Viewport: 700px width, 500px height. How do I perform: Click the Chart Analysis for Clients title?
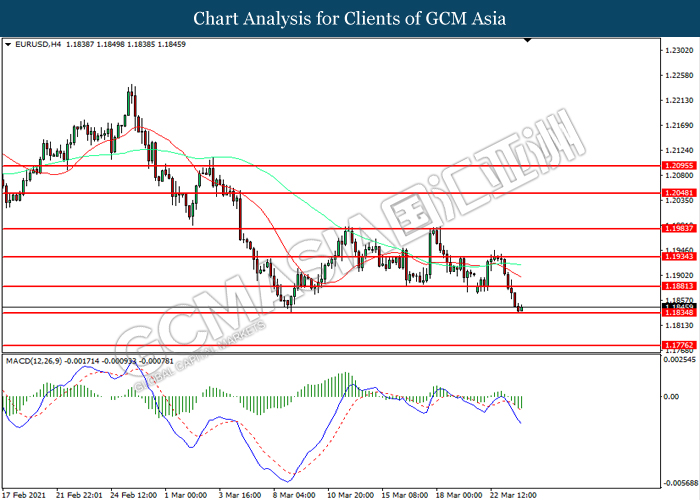tap(350, 18)
